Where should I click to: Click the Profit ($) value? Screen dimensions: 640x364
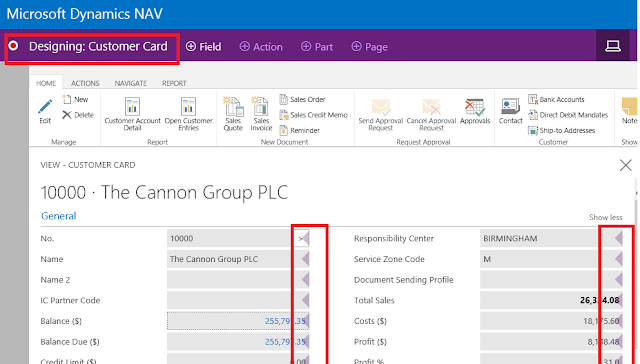tap(603, 342)
